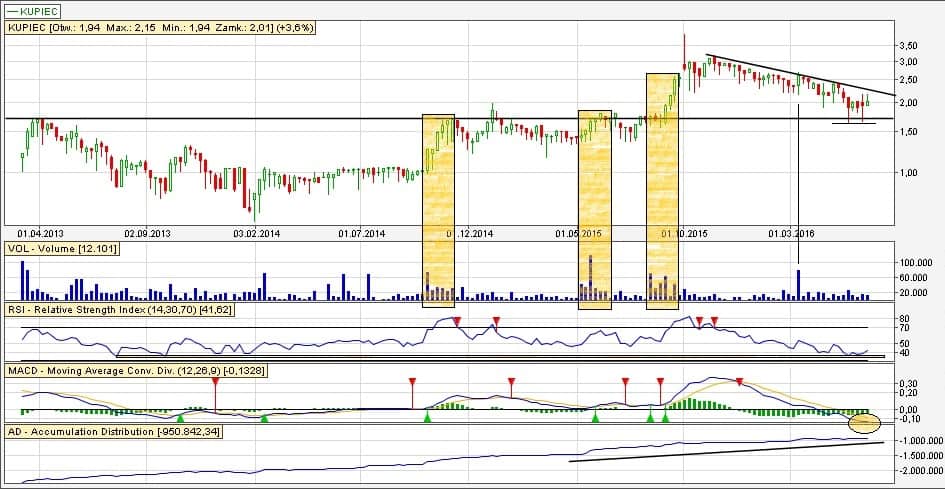Click the yellow ellipse at MACD panel's right end

864,423
